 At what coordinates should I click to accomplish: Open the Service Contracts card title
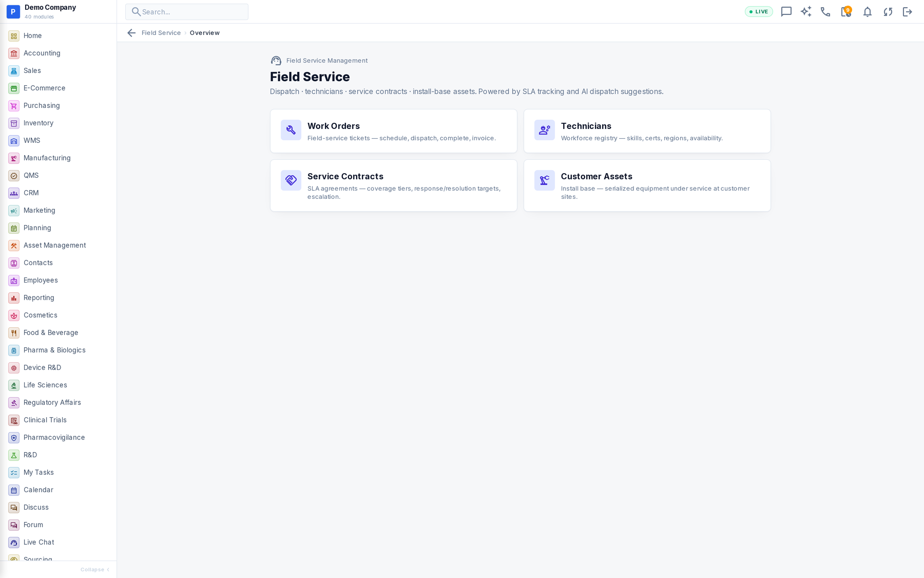345,176
